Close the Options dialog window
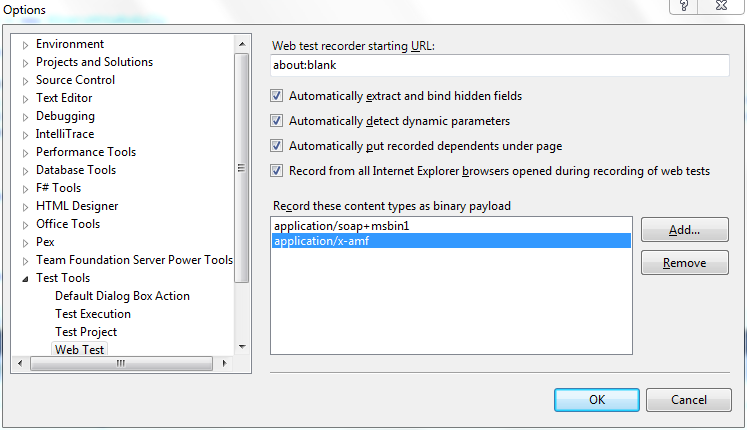The image size is (747, 430). 722,6
